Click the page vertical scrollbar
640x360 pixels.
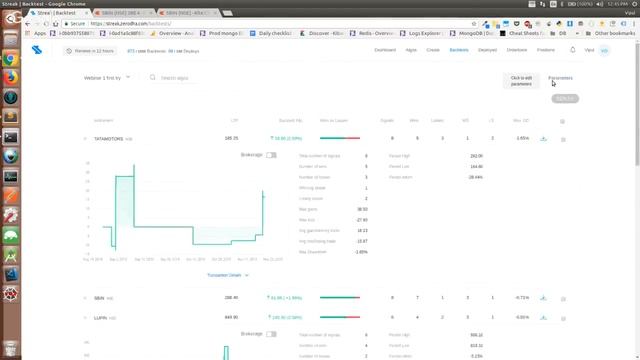[x=637, y=104]
